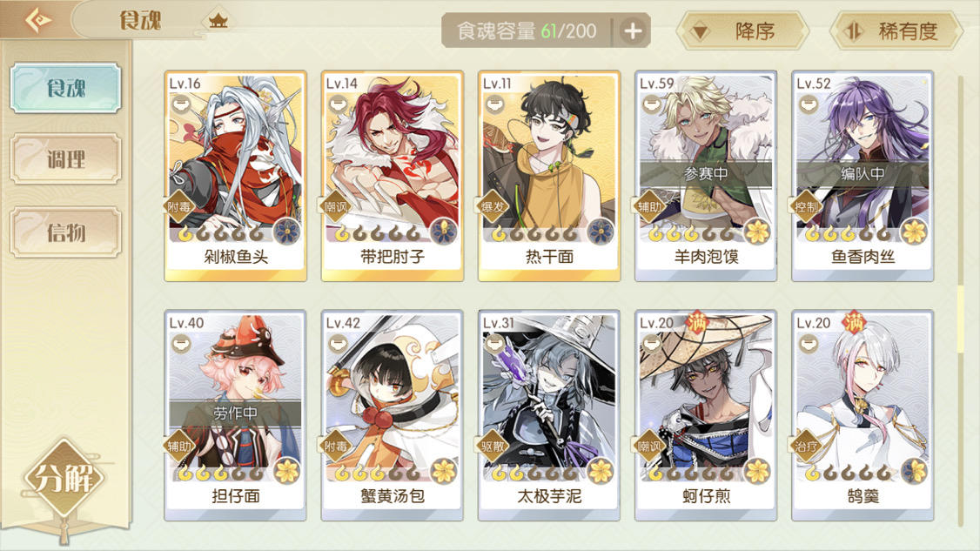Open the 稀有度 sort criteria dropdown
Screen dimensions: 980x551
tap(896, 30)
